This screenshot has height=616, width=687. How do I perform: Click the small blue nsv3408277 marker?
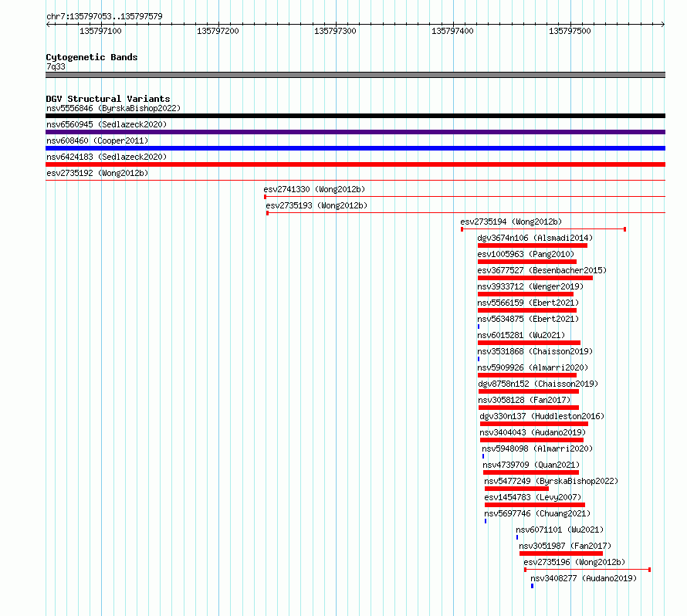click(x=533, y=586)
